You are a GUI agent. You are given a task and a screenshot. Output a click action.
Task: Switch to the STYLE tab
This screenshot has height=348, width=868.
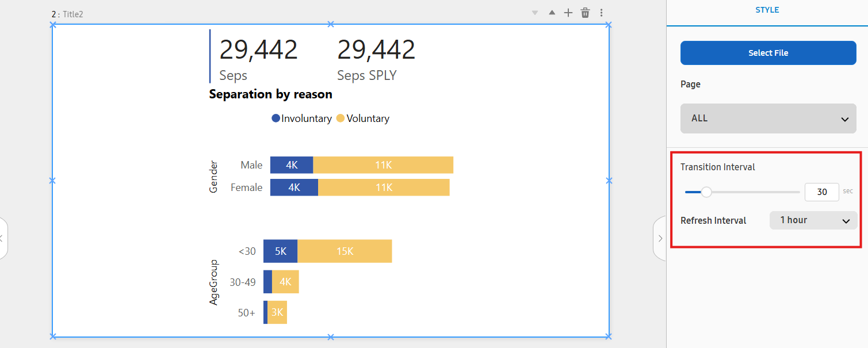click(767, 10)
